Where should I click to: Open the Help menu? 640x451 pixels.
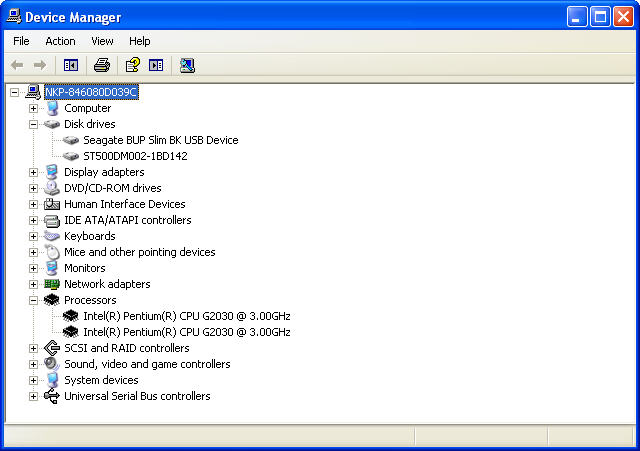140,41
